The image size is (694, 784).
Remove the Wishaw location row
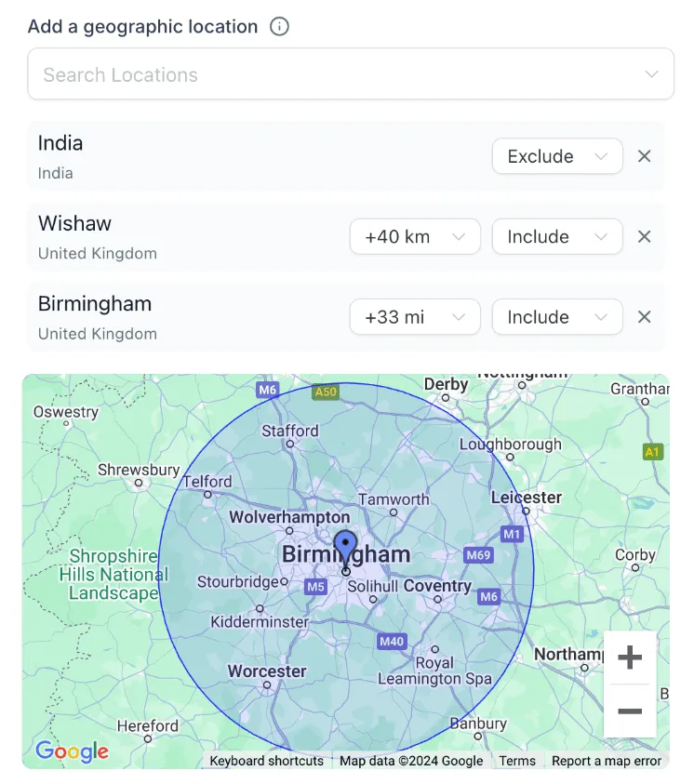(644, 236)
